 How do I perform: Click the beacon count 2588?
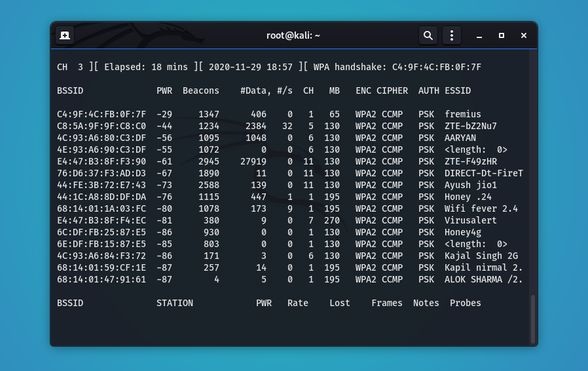point(208,185)
